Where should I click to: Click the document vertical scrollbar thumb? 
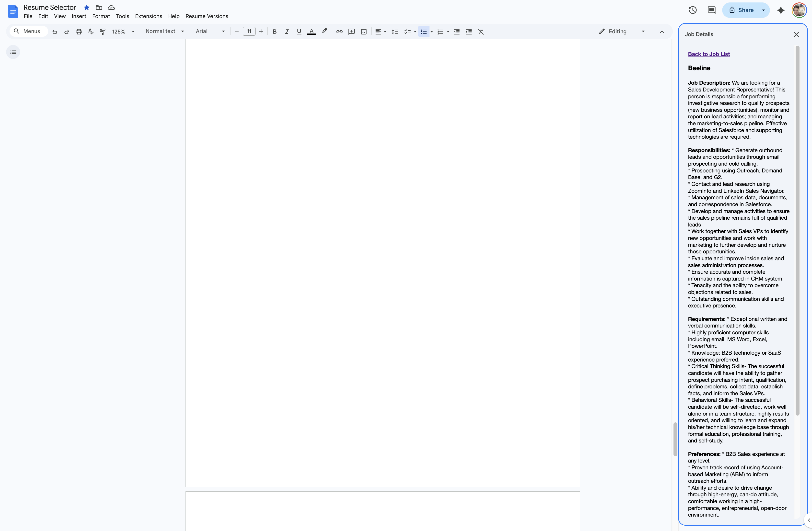[675, 439]
